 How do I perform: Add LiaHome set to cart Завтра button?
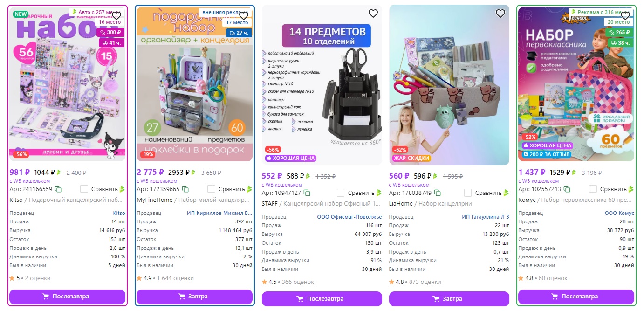click(449, 299)
